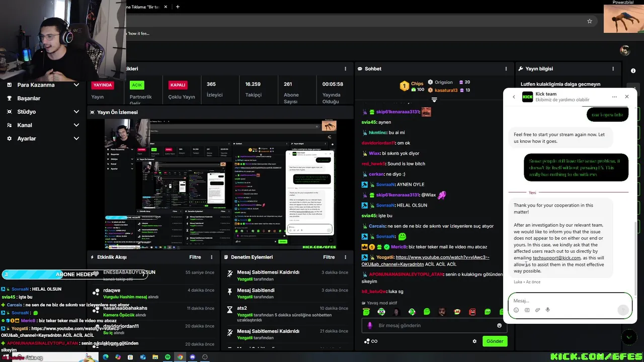
Task: Go back in the Kick team widget
Action: 514,97
